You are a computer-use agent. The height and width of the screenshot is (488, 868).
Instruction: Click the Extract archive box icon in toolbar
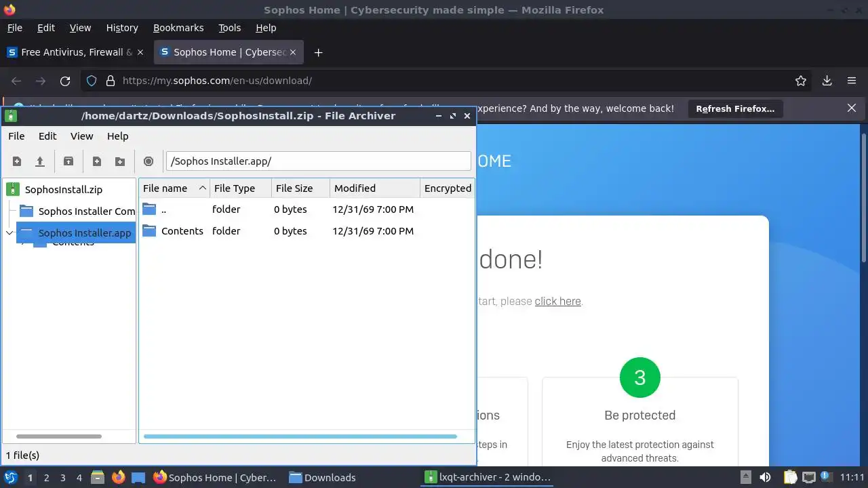pos(68,161)
